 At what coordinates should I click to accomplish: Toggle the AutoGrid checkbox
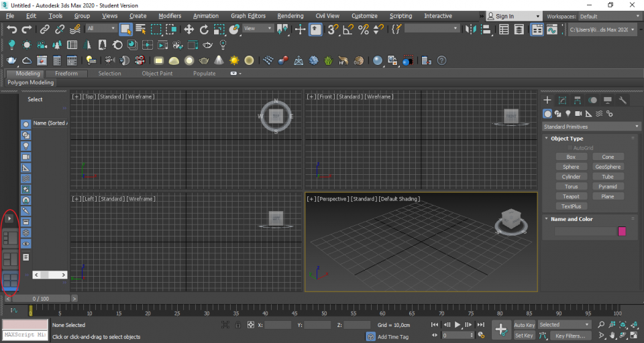570,147
